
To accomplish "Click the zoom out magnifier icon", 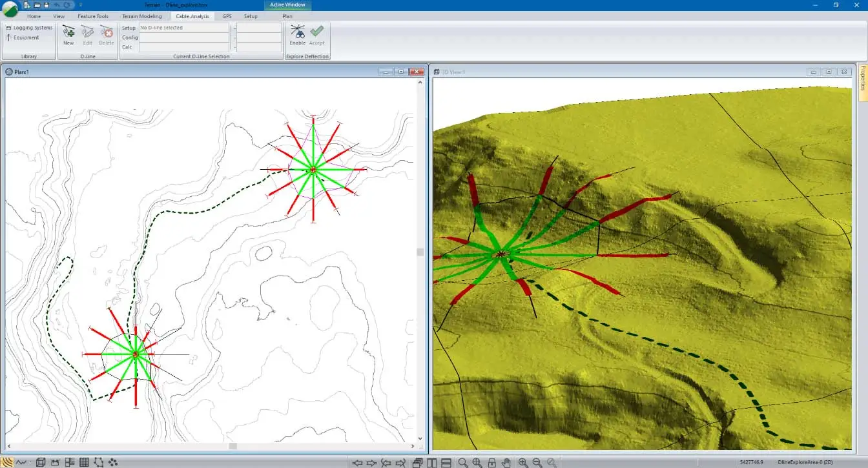I will [537, 462].
